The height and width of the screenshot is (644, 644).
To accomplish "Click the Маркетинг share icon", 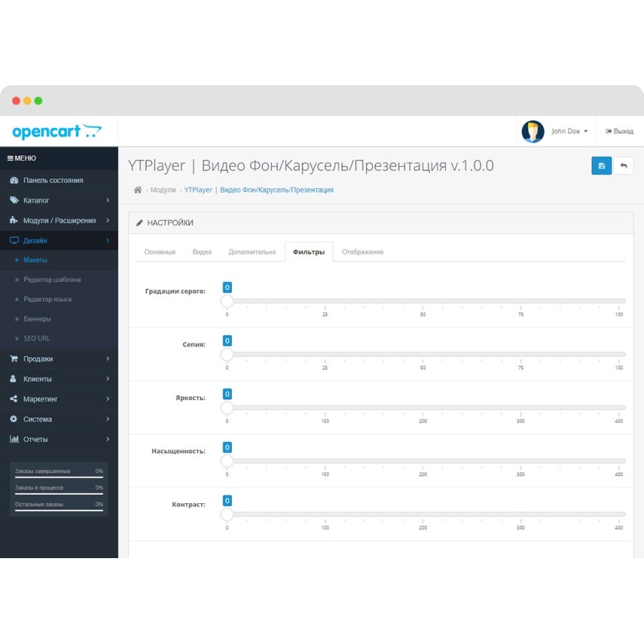I will click(x=14, y=399).
